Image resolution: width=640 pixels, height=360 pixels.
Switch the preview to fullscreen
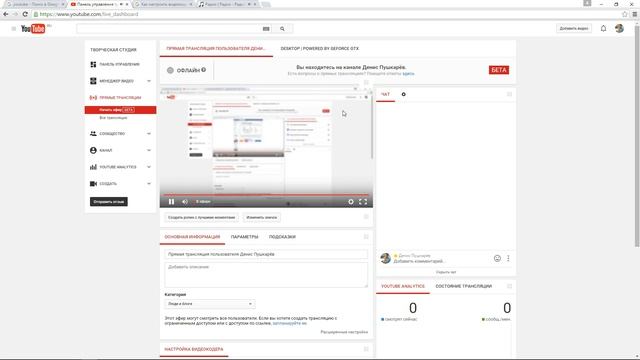[363, 202]
